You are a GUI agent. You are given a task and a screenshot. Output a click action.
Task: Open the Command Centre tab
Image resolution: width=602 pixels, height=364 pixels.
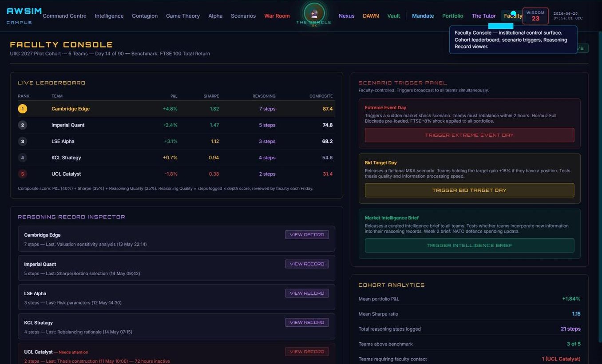(65, 16)
